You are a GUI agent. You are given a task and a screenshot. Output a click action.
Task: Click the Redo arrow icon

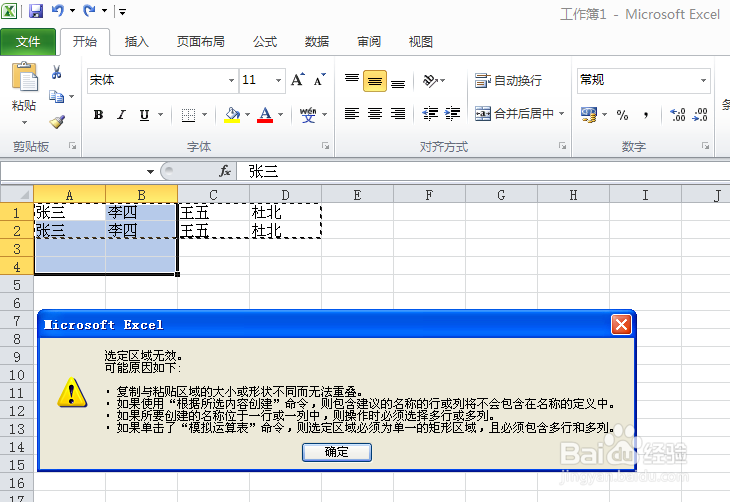(89, 10)
